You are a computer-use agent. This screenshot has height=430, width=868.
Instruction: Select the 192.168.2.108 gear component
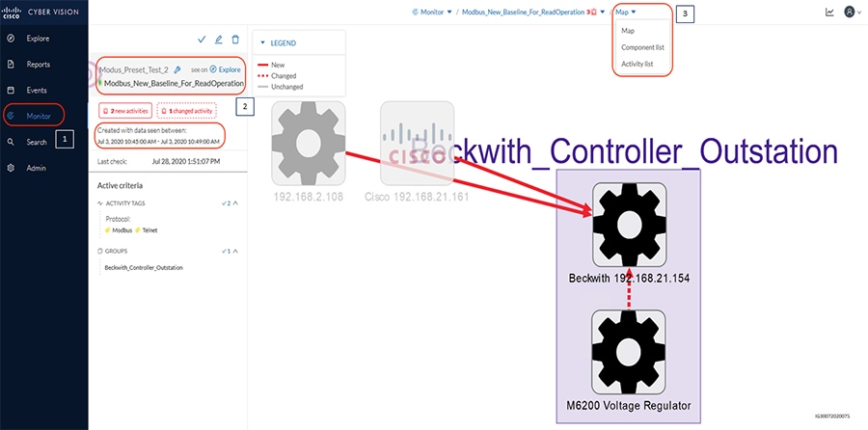309,144
